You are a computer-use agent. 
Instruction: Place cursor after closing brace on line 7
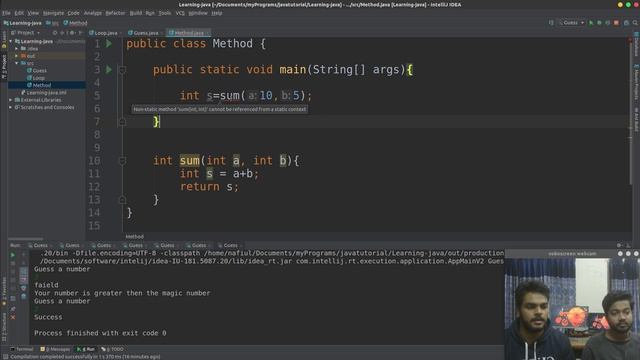(x=160, y=122)
